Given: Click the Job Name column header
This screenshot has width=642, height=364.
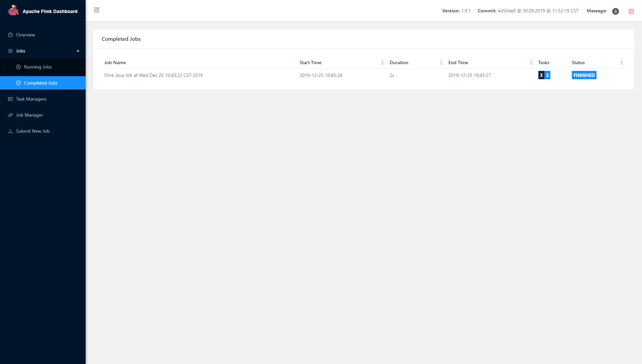Looking at the screenshot, I should 115,63.
